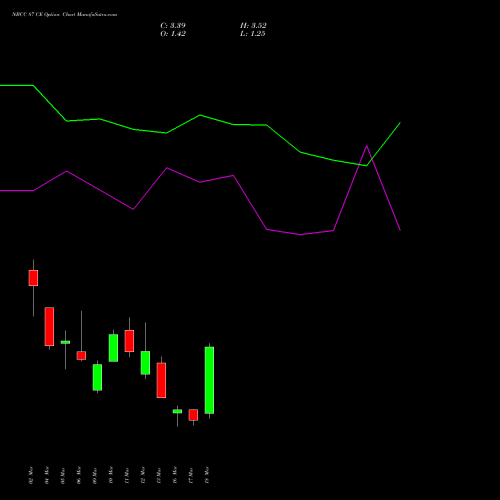
Task: Click the 09 Mar date label
Action: point(95,475)
